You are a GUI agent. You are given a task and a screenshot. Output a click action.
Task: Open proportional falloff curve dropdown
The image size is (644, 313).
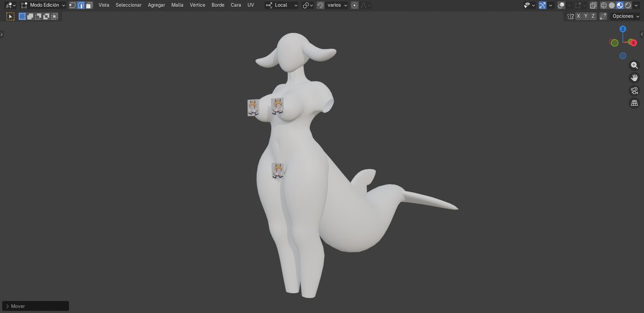click(x=365, y=5)
